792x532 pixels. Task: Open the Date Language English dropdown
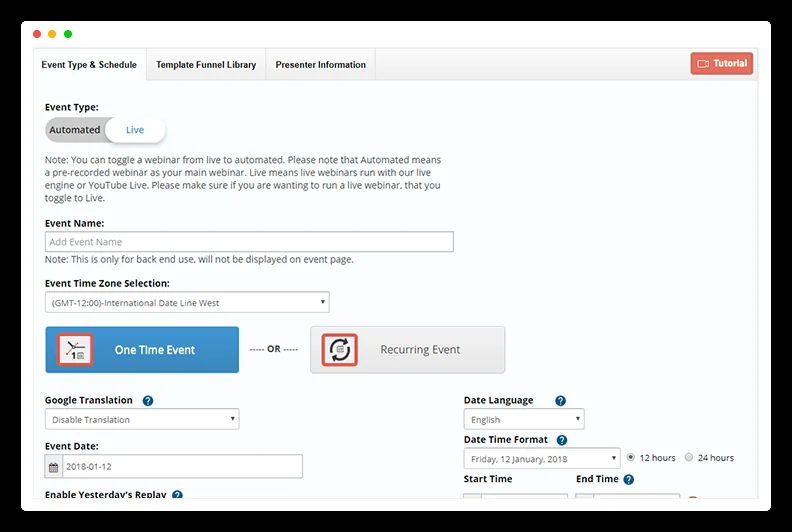524,419
